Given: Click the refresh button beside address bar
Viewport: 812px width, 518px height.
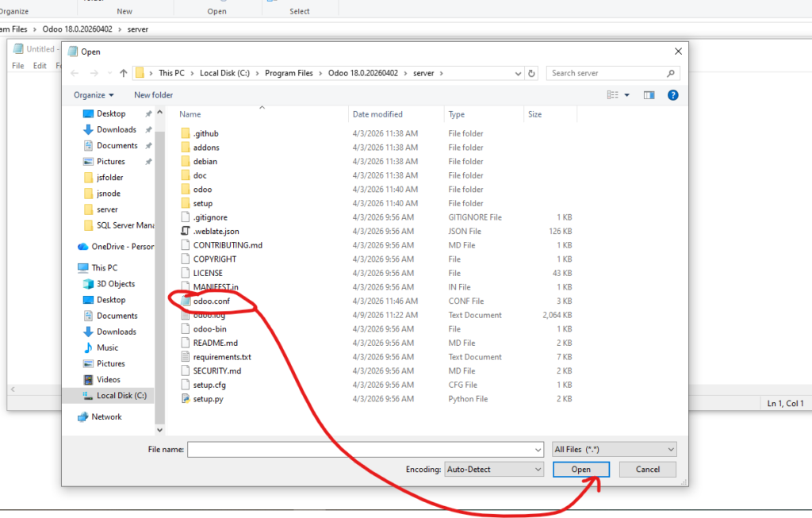Looking at the screenshot, I should click(x=531, y=73).
